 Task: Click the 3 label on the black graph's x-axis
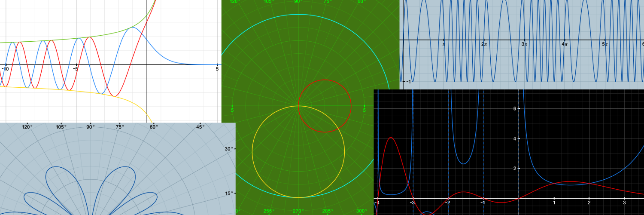click(624, 202)
